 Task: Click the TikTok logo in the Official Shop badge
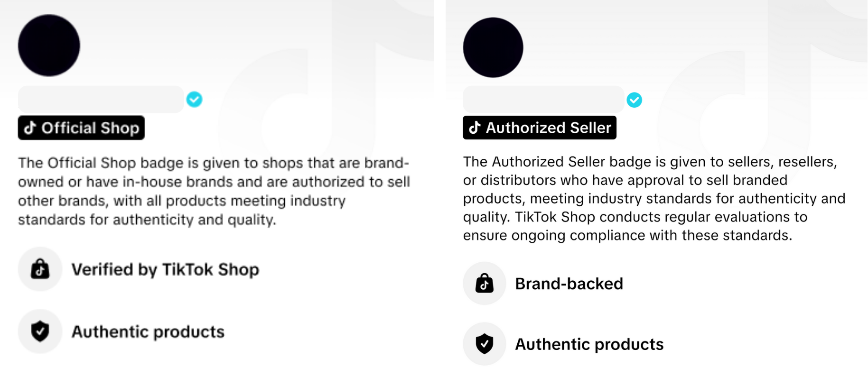tap(30, 128)
